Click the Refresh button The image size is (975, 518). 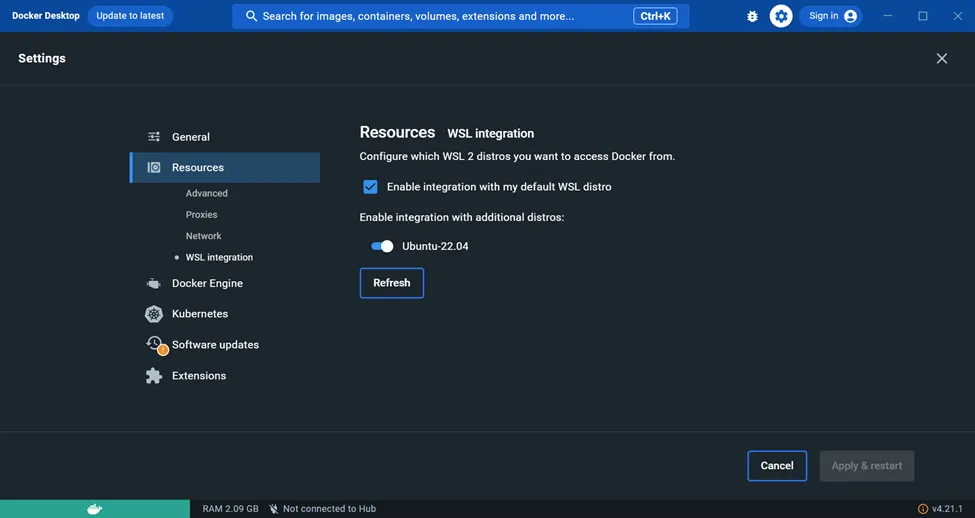tap(392, 283)
